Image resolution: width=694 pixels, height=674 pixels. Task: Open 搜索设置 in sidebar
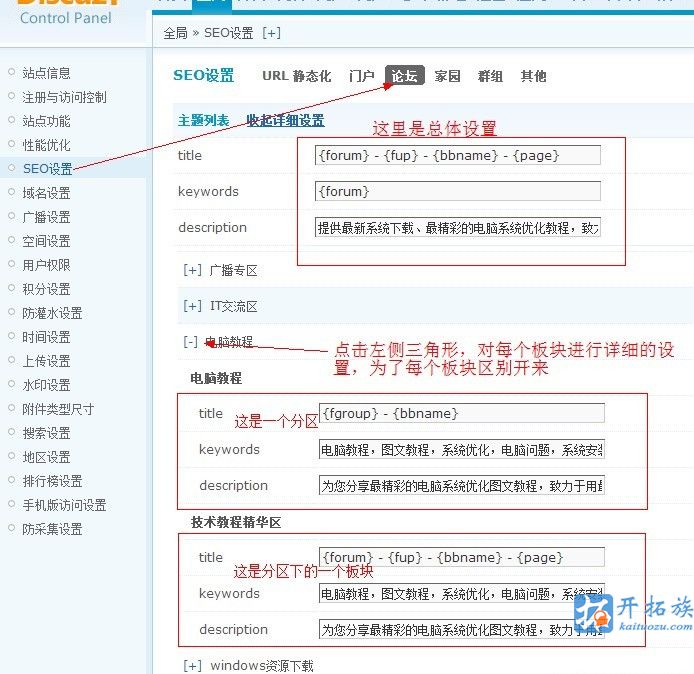[x=46, y=433]
